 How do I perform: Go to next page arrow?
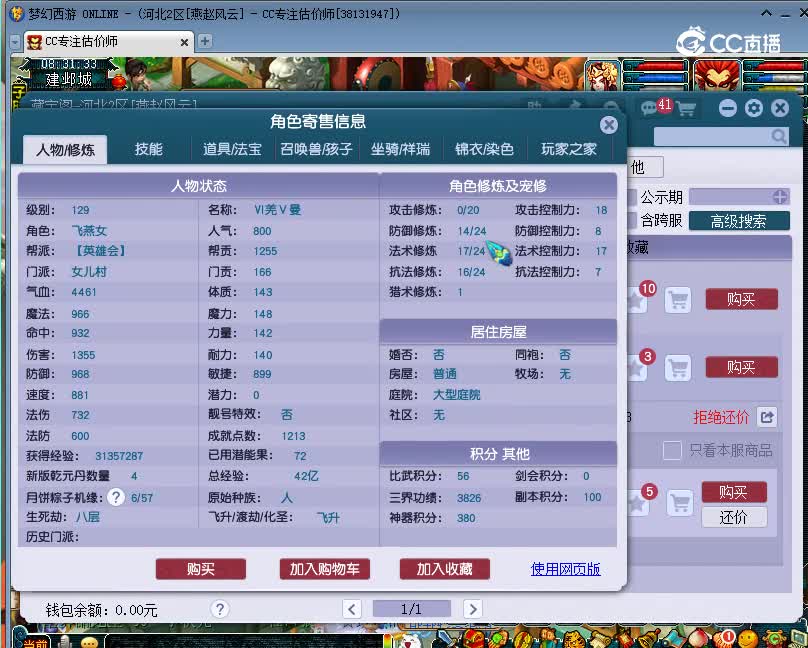coord(473,609)
